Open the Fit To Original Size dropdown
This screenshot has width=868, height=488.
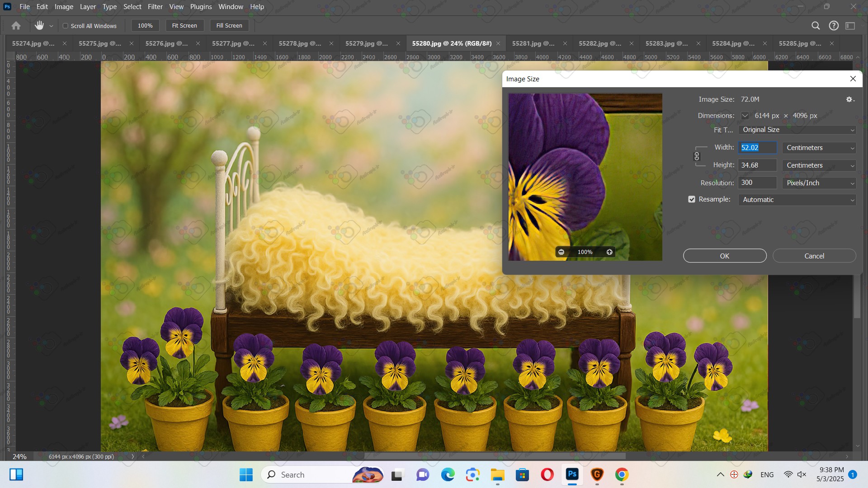[x=797, y=130]
